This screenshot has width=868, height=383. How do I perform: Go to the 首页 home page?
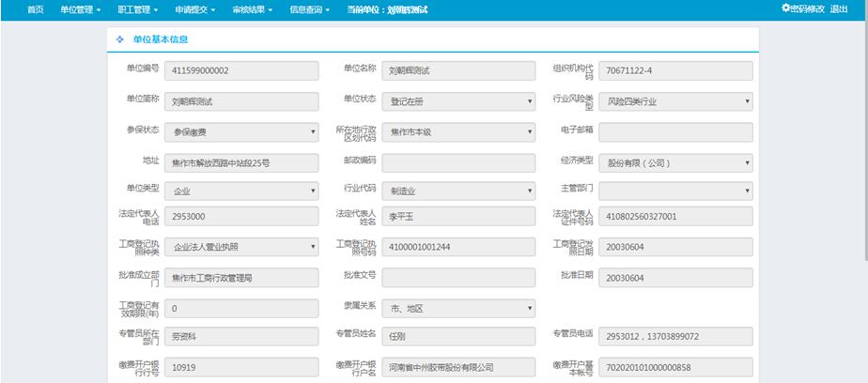pyautogui.click(x=35, y=9)
